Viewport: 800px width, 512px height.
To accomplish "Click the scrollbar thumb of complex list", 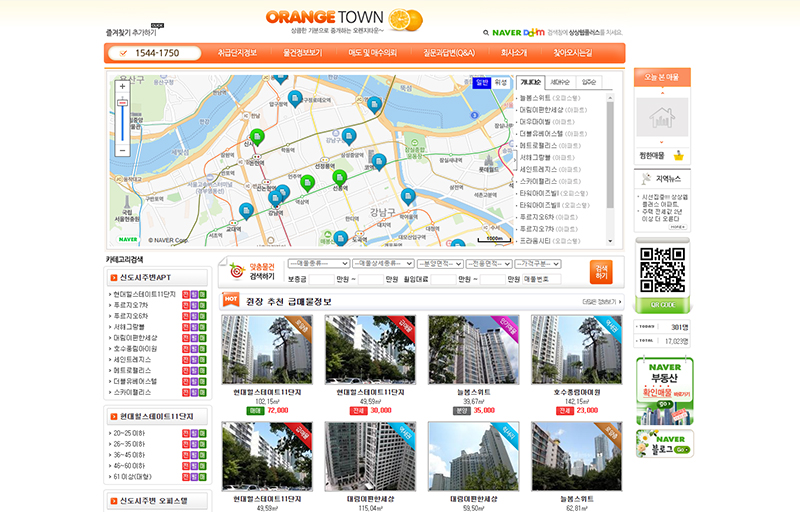I will (x=610, y=155).
